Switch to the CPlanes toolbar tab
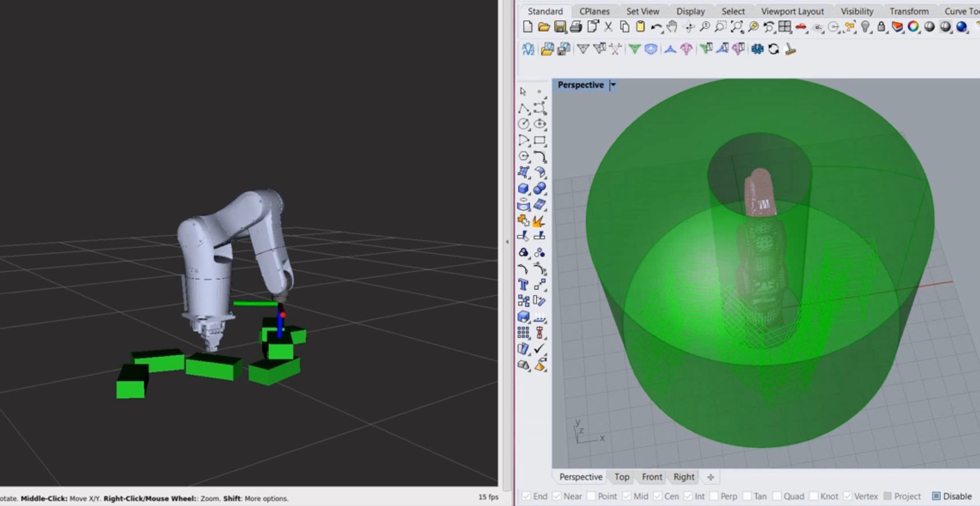 [594, 11]
